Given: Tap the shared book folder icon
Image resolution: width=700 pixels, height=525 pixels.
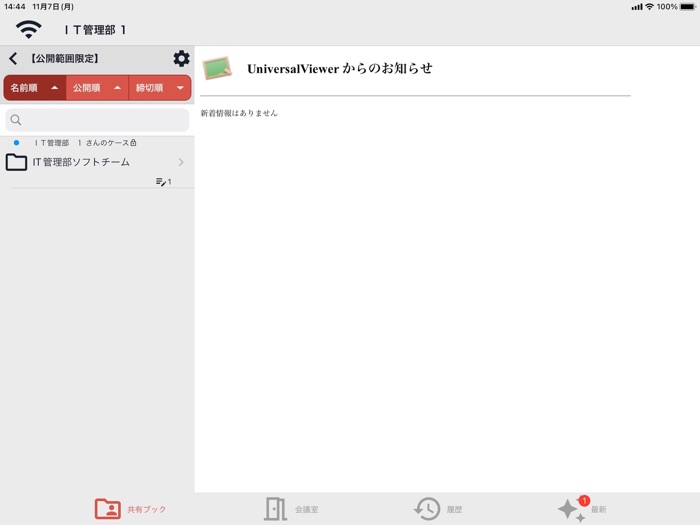Looking at the screenshot, I should tap(108, 509).
